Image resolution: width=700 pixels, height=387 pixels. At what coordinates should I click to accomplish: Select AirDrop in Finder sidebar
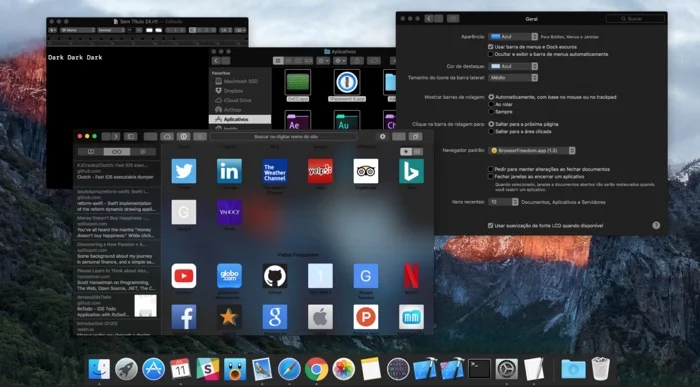[241, 109]
